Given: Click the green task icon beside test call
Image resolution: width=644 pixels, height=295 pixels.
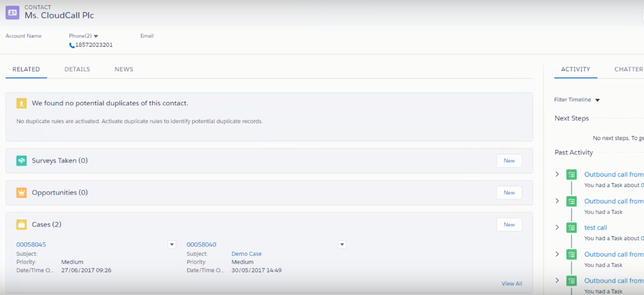Looking at the screenshot, I should 571,228.
